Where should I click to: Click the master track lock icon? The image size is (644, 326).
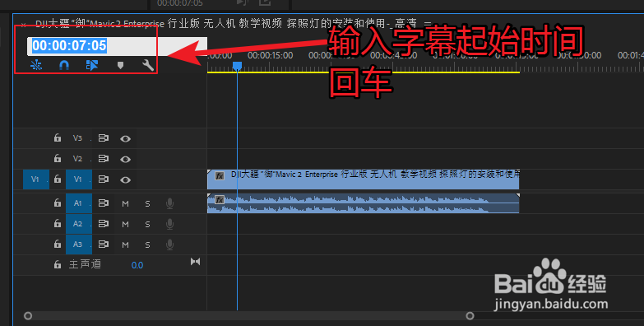[x=58, y=264]
